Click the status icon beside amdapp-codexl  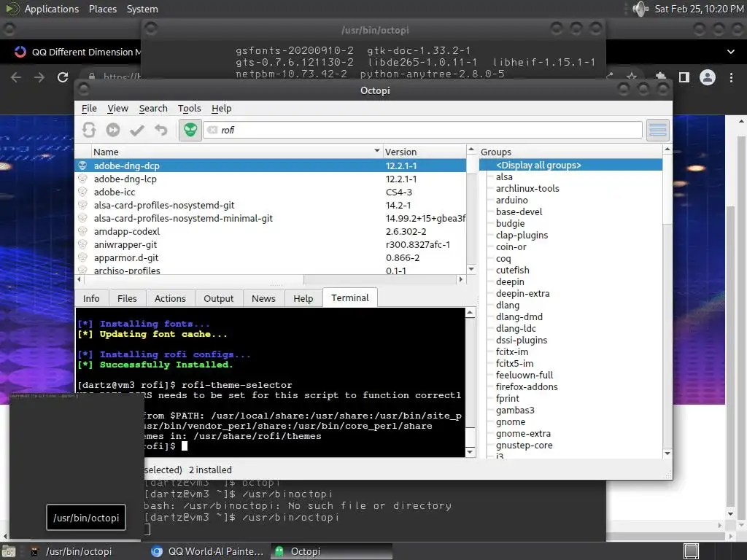(x=82, y=231)
